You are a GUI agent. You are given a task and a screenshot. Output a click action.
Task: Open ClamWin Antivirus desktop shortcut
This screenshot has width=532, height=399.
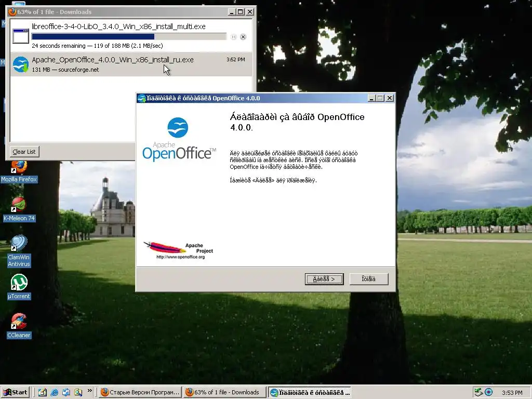pos(19,251)
